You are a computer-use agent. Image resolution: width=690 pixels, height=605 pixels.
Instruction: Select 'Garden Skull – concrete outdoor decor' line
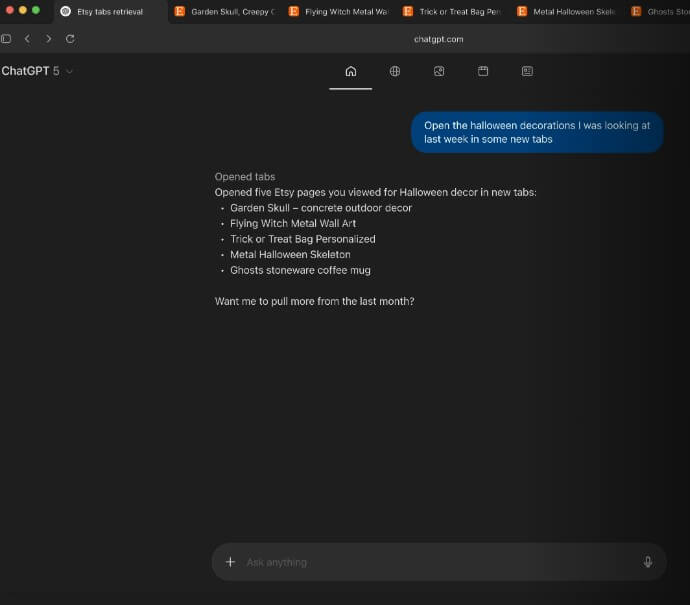click(x=321, y=208)
